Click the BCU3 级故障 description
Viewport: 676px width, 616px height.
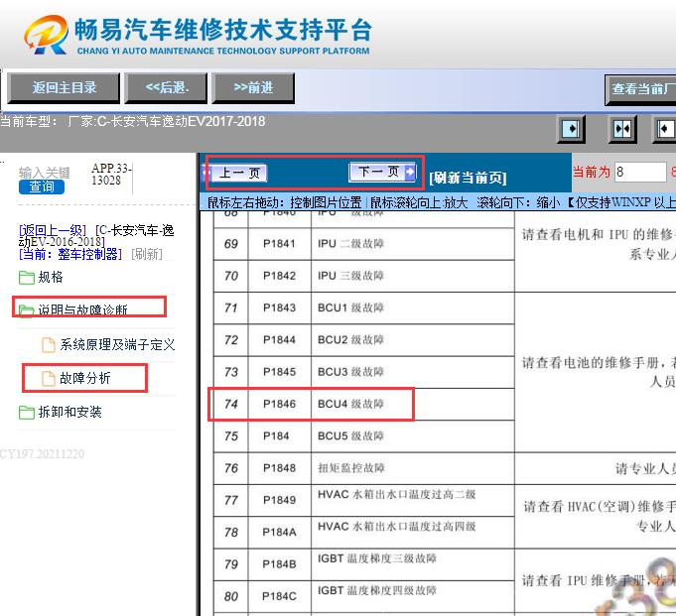click(x=350, y=372)
